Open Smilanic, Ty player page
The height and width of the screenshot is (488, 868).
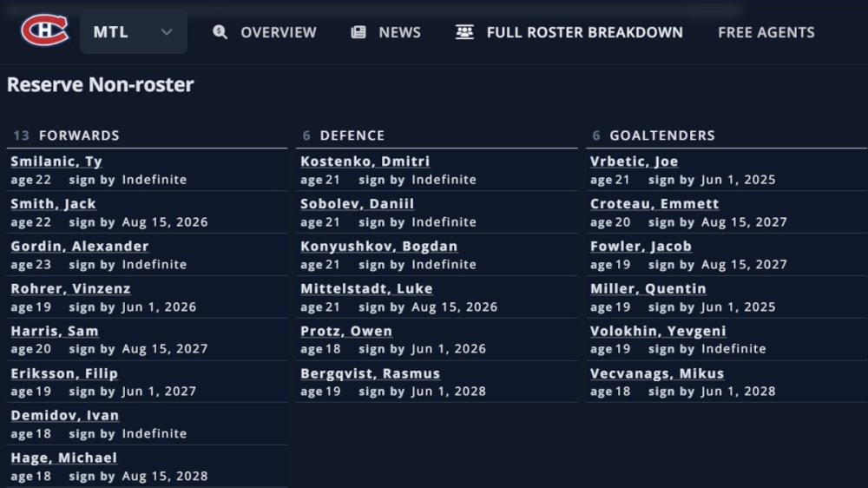pos(56,162)
